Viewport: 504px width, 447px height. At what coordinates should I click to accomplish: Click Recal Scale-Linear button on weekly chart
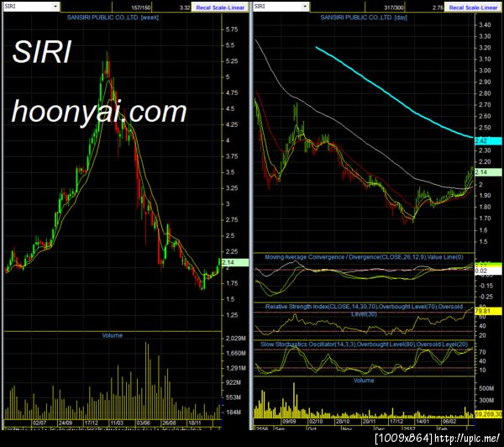(x=220, y=7)
